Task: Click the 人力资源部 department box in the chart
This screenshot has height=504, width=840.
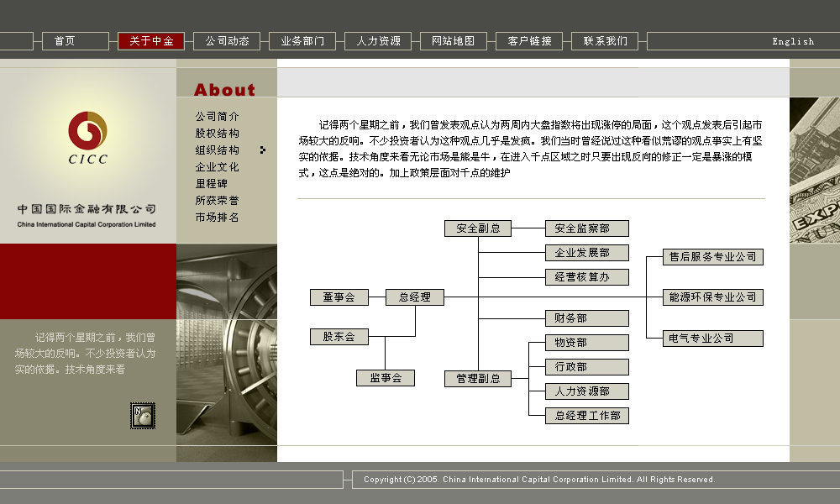Action: [x=587, y=391]
